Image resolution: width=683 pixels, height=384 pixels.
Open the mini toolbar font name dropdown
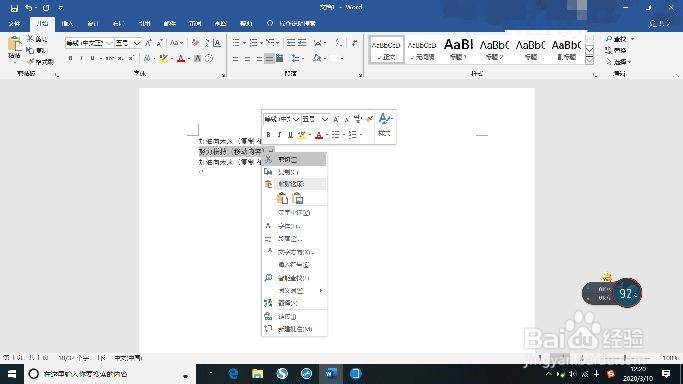(296, 119)
